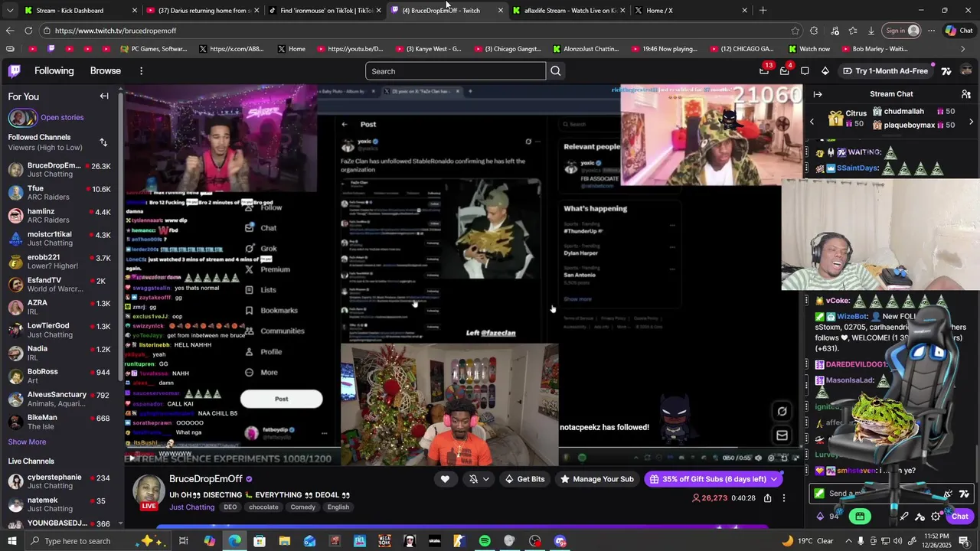
Task: Sort followed channels by viewers
Action: 103,142
